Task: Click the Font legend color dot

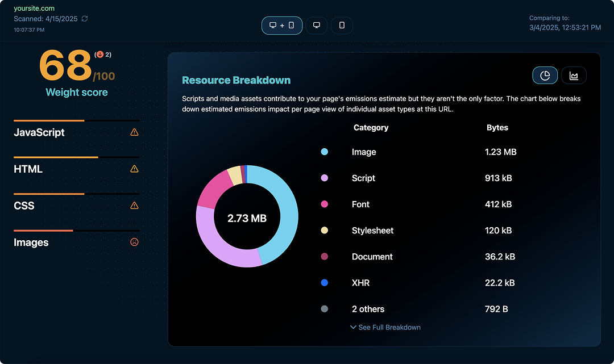Action: click(324, 204)
